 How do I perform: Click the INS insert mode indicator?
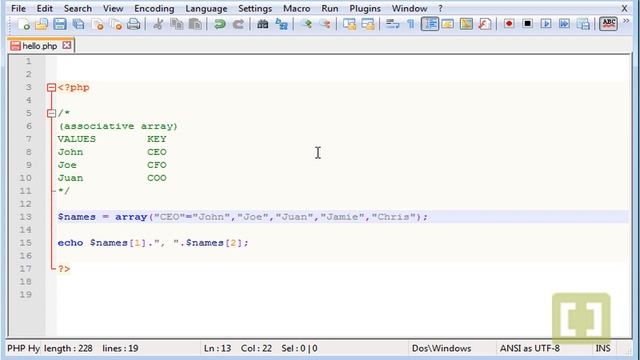[x=603, y=348]
